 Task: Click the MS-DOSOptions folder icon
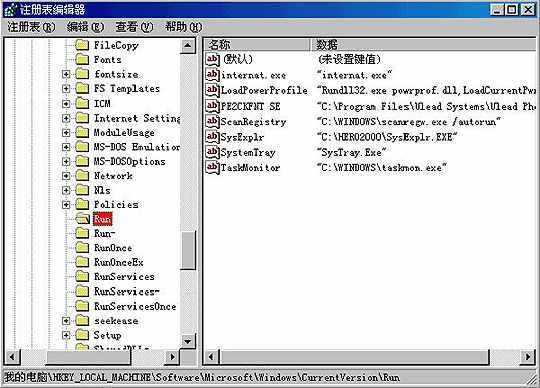82,161
